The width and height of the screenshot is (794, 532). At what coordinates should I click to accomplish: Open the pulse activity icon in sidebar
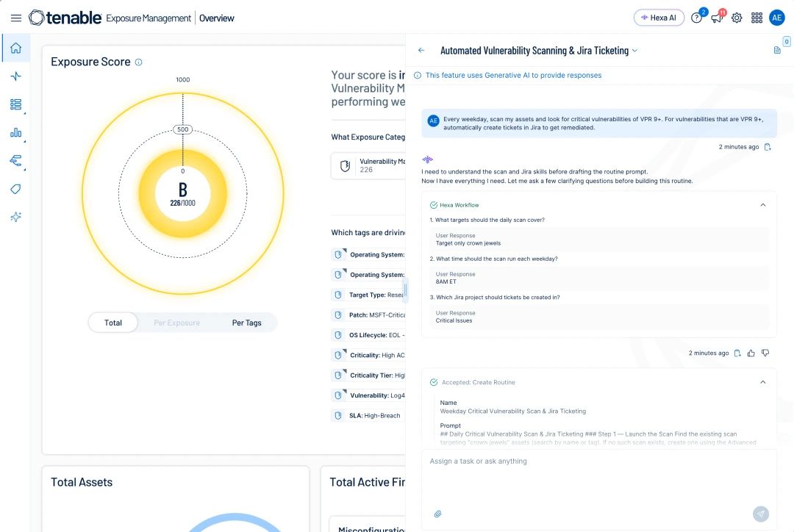(x=15, y=76)
